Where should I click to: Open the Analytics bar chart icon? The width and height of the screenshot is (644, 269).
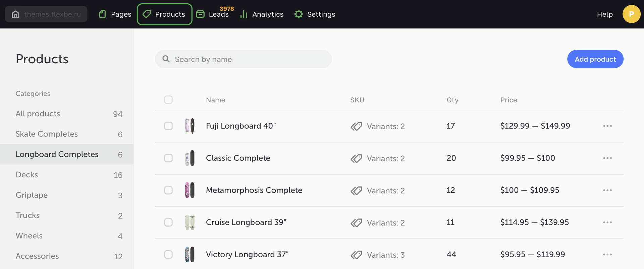click(x=244, y=14)
